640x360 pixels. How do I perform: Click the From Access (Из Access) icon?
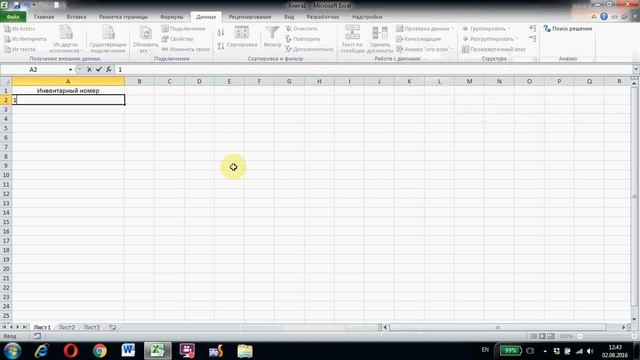(7, 29)
